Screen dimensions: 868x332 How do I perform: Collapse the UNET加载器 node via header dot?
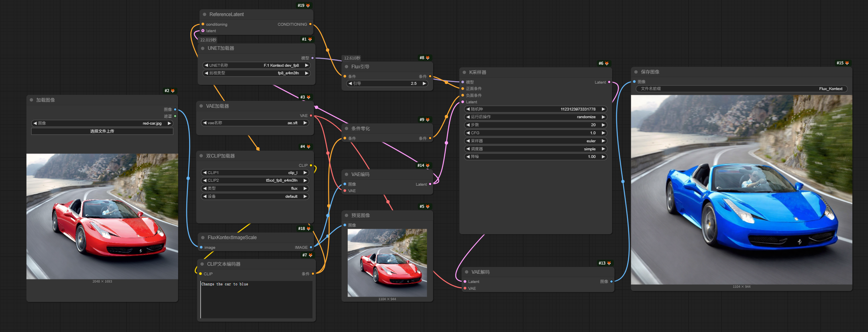click(203, 48)
